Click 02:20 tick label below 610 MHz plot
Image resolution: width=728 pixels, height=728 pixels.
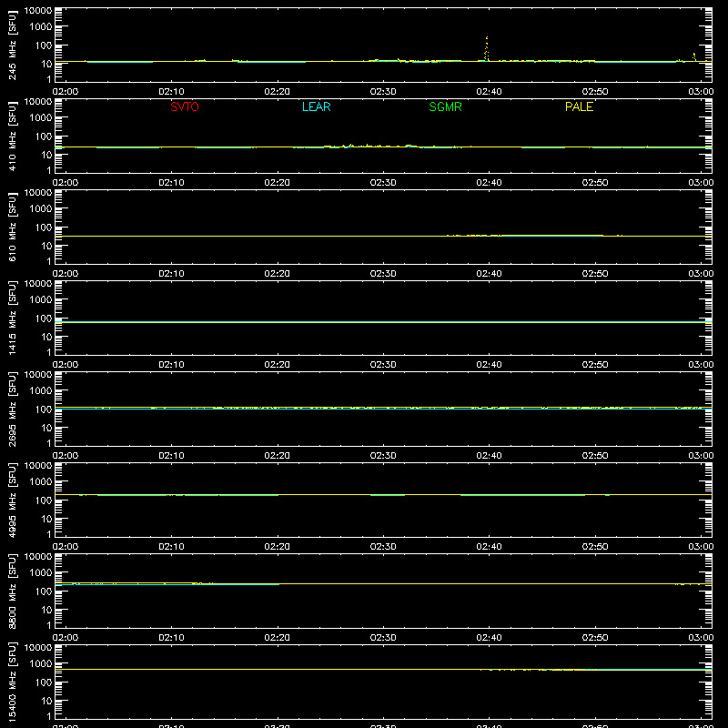[278, 274]
